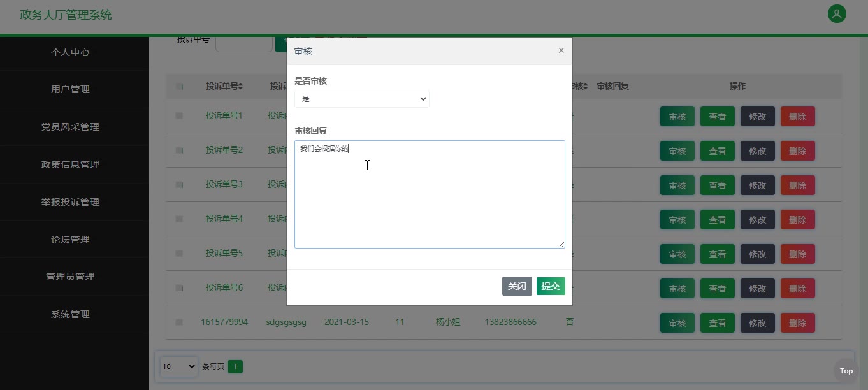868x390 pixels.
Task: Click 查看 button for row 投诉单号3
Action: [718, 185]
